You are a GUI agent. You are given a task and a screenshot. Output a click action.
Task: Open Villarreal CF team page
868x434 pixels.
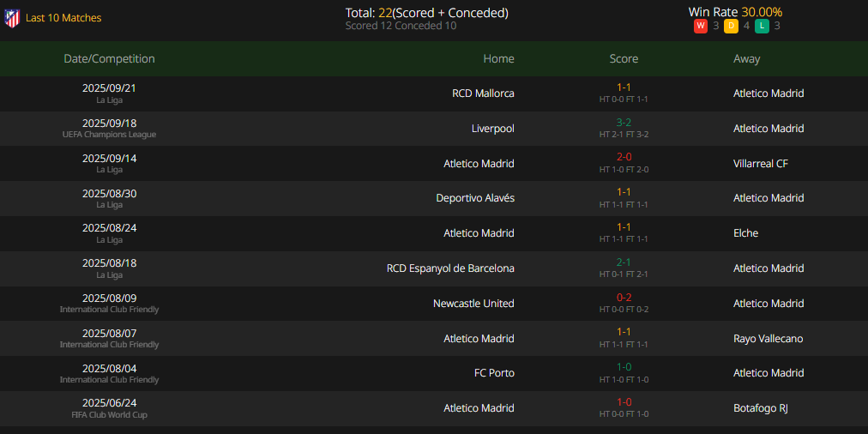[x=761, y=164]
